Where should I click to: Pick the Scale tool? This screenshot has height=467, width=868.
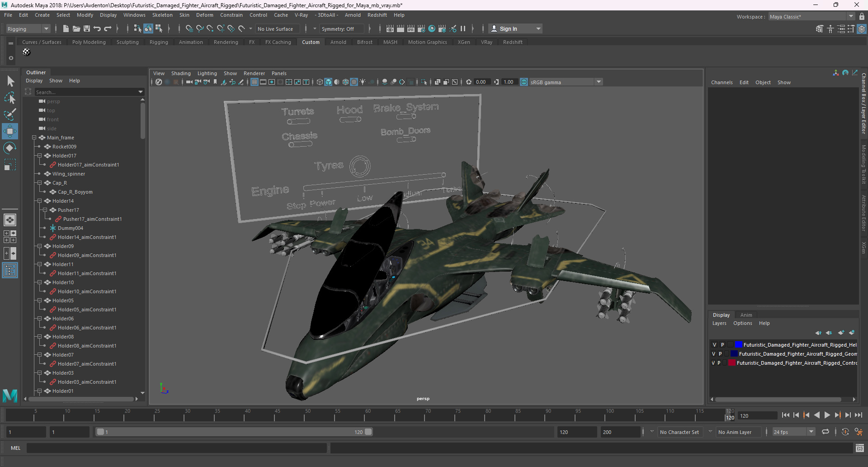click(x=10, y=165)
